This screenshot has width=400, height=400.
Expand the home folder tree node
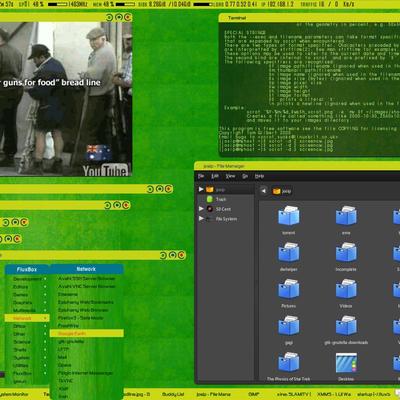[201, 189]
